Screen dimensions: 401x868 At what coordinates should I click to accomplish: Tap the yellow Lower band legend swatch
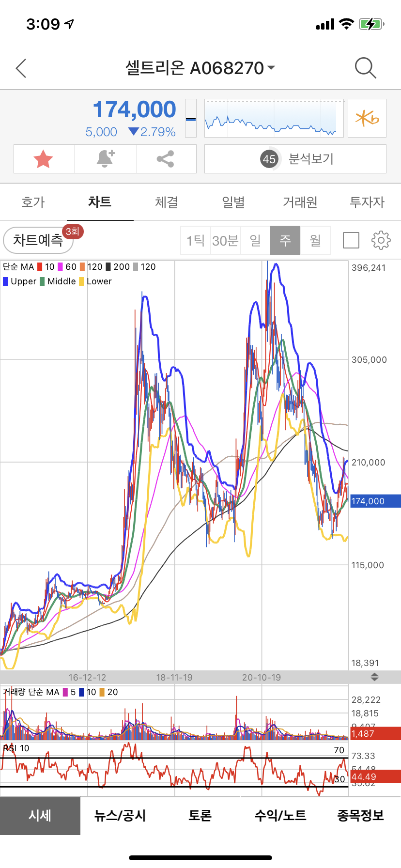[x=81, y=281]
